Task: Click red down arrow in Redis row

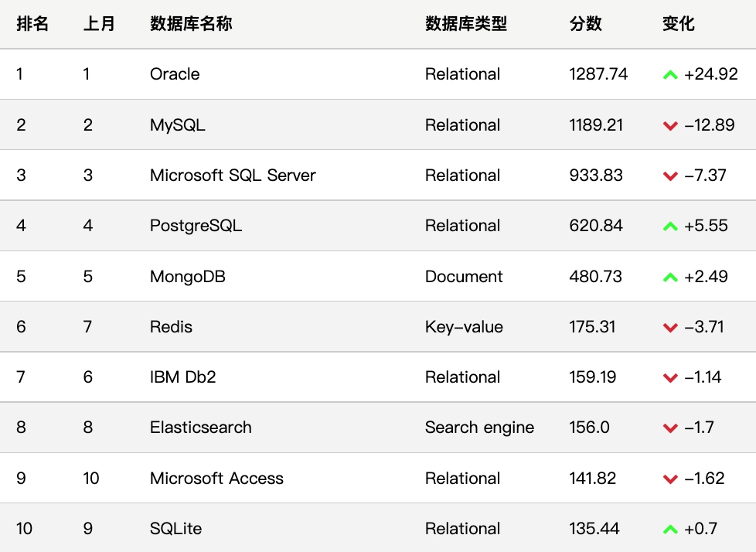Action: (670, 327)
